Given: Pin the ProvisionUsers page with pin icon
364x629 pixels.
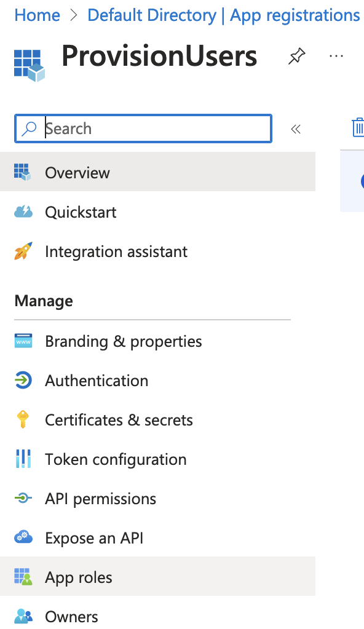Looking at the screenshot, I should click(x=296, y=56).
